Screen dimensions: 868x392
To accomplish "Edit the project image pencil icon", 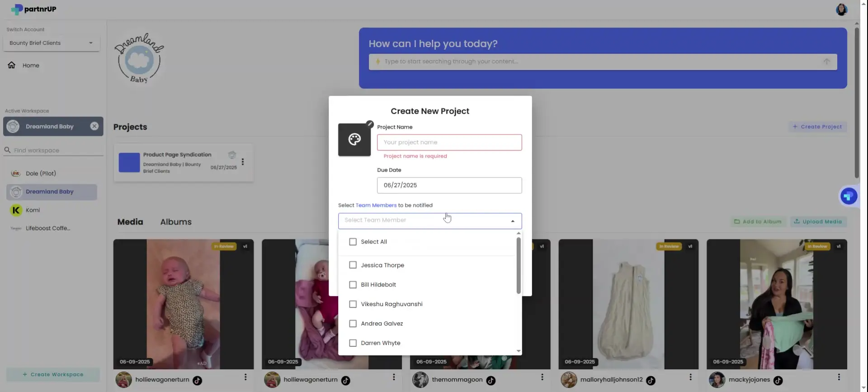I will coord(370,124).
